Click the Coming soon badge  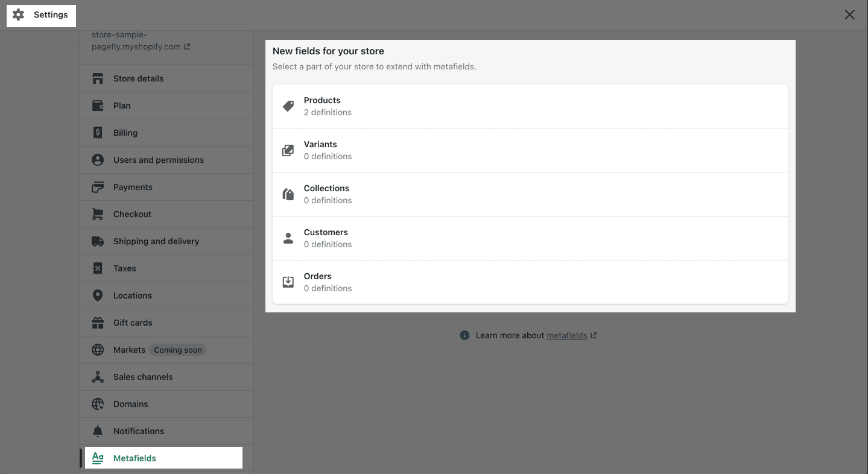[x=178, y=350]
